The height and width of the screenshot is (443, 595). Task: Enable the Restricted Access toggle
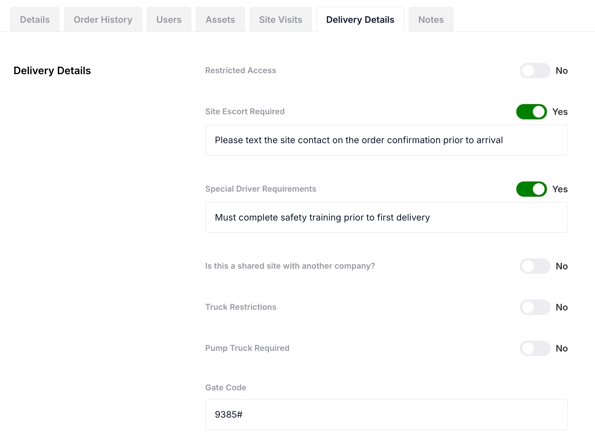535,71
